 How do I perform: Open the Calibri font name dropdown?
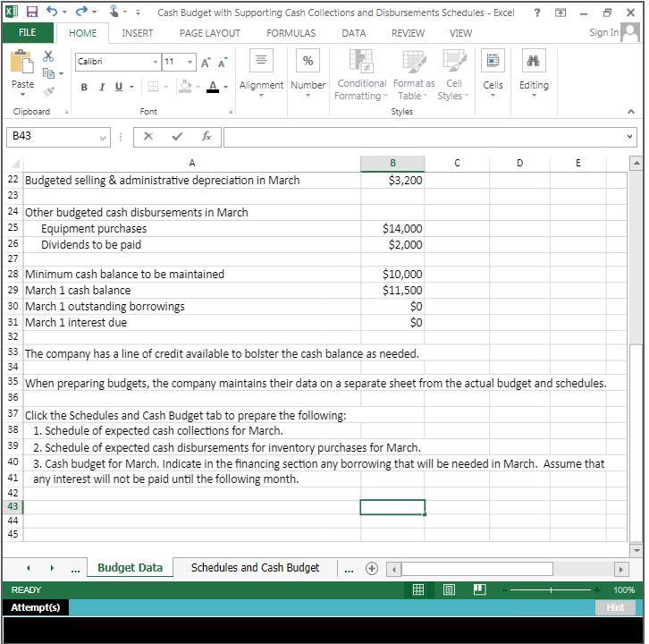(156, 62)
